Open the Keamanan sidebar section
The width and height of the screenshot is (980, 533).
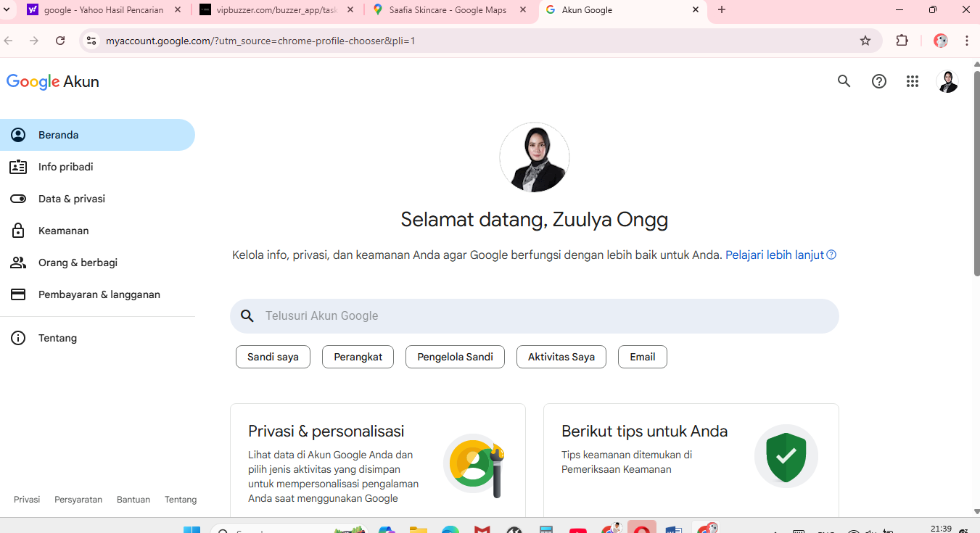tap(97, 231)
